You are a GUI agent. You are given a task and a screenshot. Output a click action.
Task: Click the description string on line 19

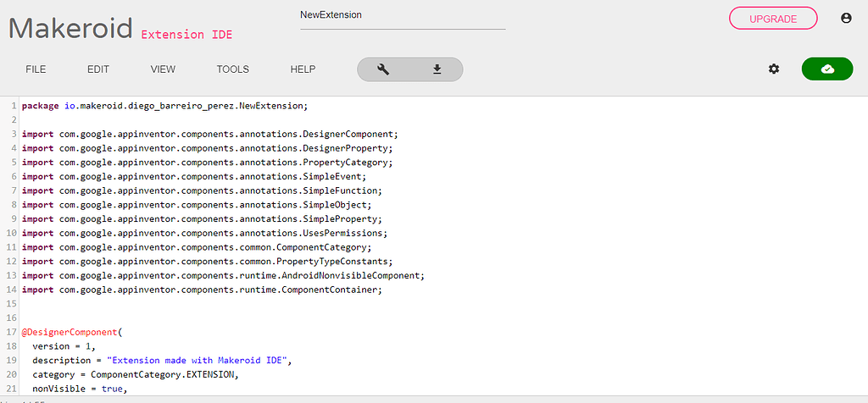pos(198,361)
